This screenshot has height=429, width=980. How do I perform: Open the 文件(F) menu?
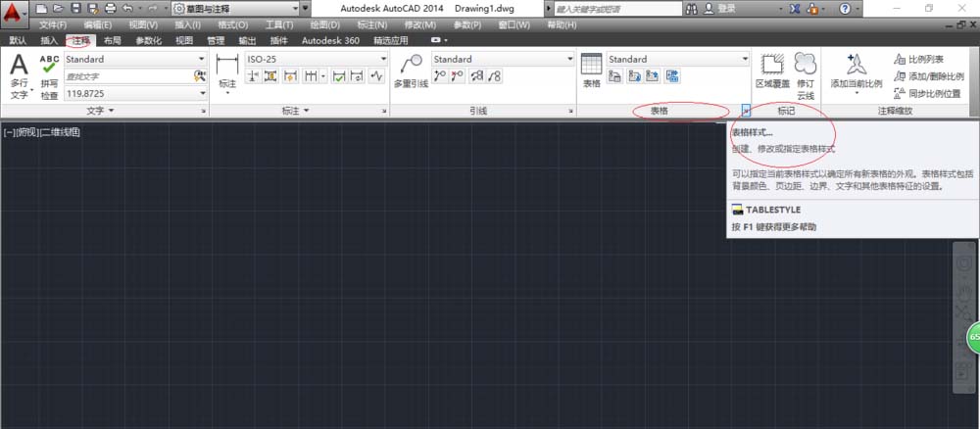[x=53, y=25]
